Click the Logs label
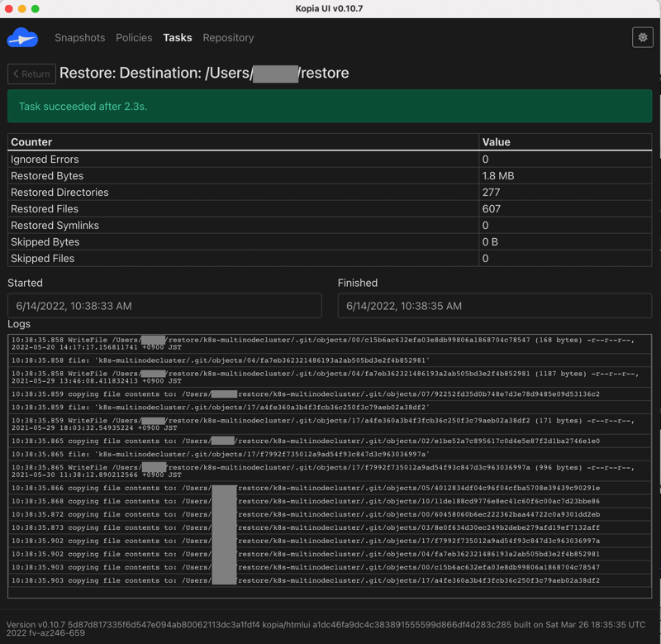The height and width of the screenshot is (644, 661). coord(19,324)
